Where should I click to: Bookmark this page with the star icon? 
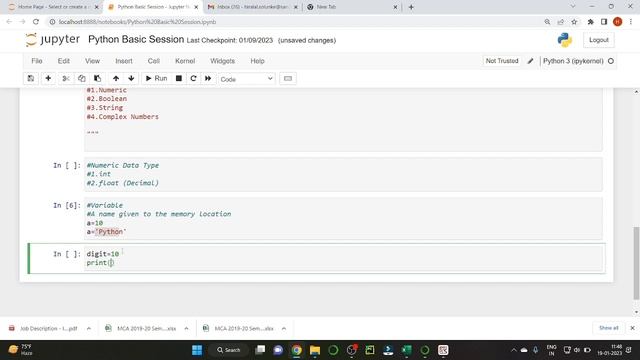574,22
